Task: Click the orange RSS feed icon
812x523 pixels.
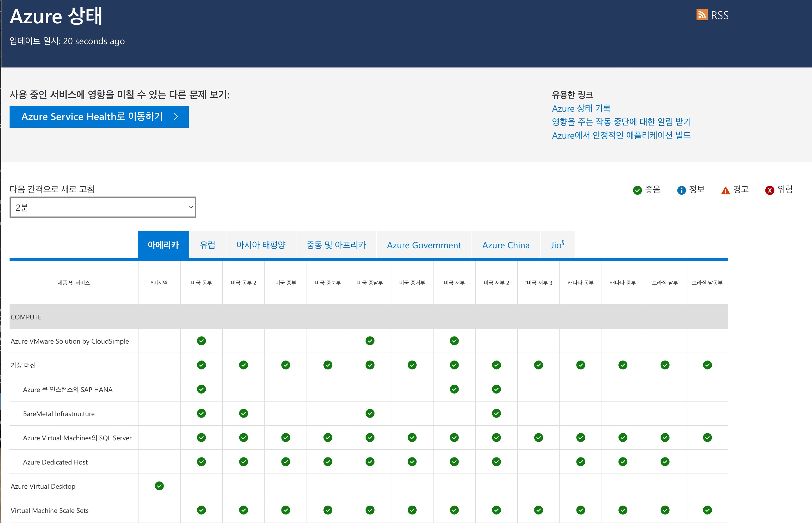Action: (x=702, y=15)
